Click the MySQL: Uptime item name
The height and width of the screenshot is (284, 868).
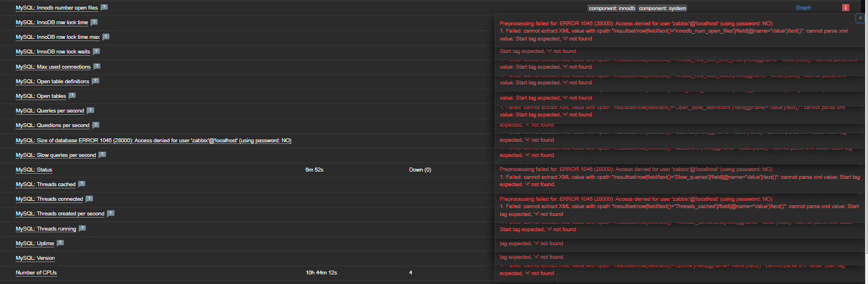pyautogui.click(x=35, y=244)
